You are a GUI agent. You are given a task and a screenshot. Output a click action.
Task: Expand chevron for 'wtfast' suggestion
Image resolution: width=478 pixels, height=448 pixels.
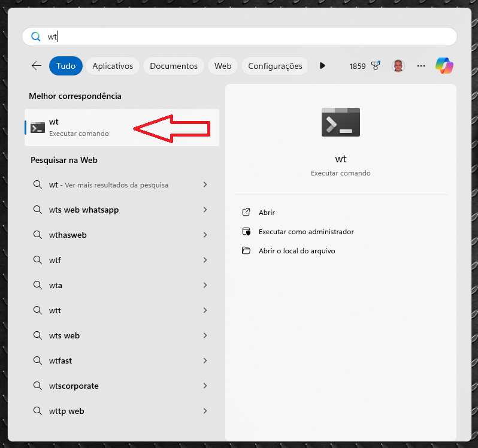(205, 361)
